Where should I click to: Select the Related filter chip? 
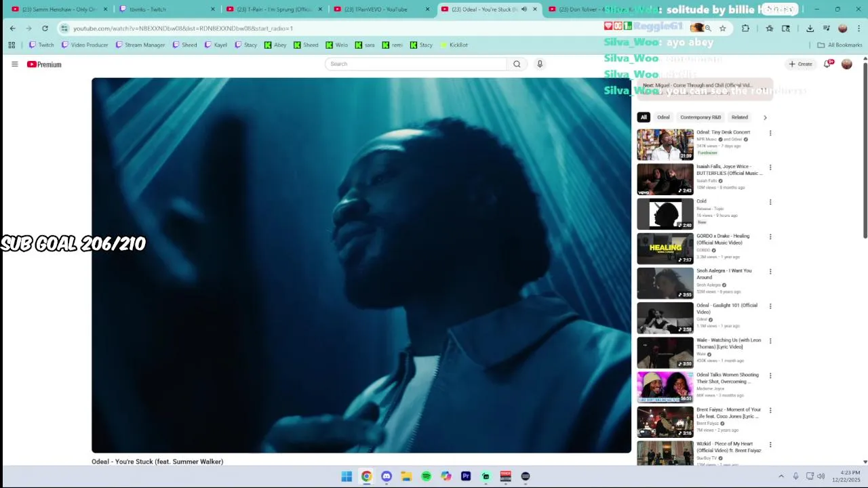pos(740,117)
